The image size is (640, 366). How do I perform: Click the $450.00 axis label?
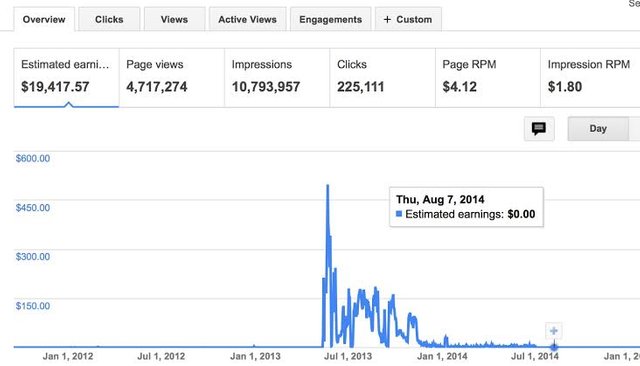point(33,208)
